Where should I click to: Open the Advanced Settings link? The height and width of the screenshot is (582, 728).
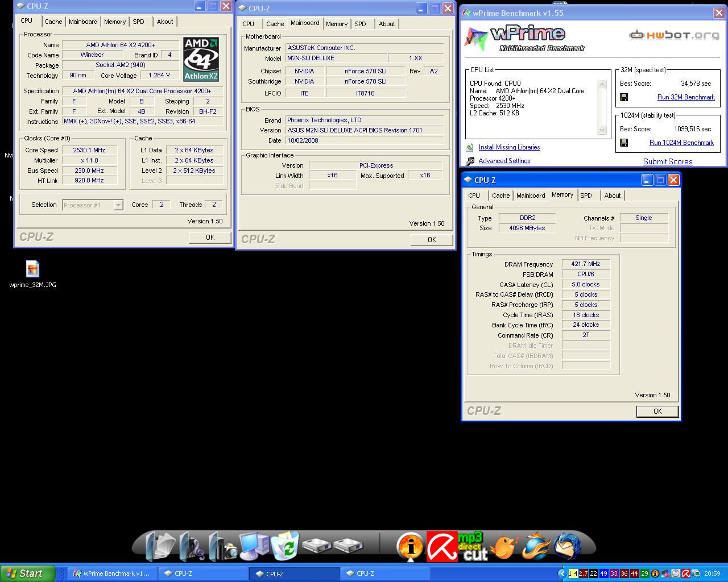(x=504, y=161)
